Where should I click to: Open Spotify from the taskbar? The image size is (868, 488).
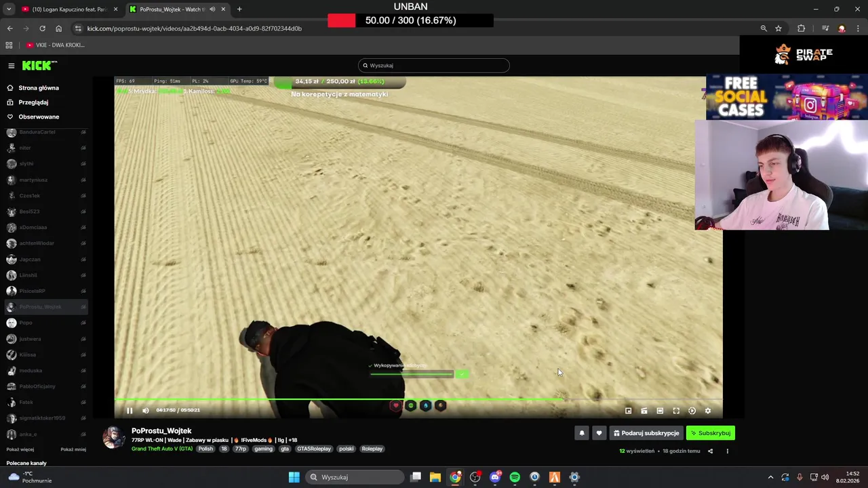[515, 477]
